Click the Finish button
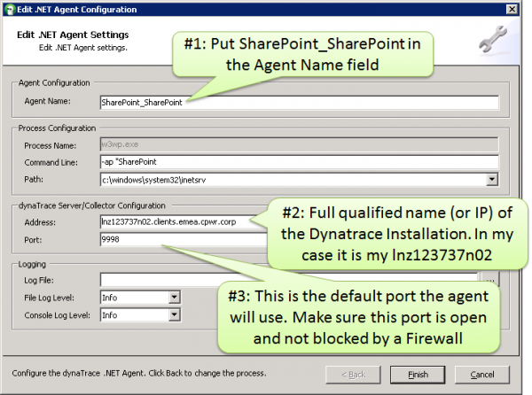This screenshot has width=532, height=395. coord(418,375)
